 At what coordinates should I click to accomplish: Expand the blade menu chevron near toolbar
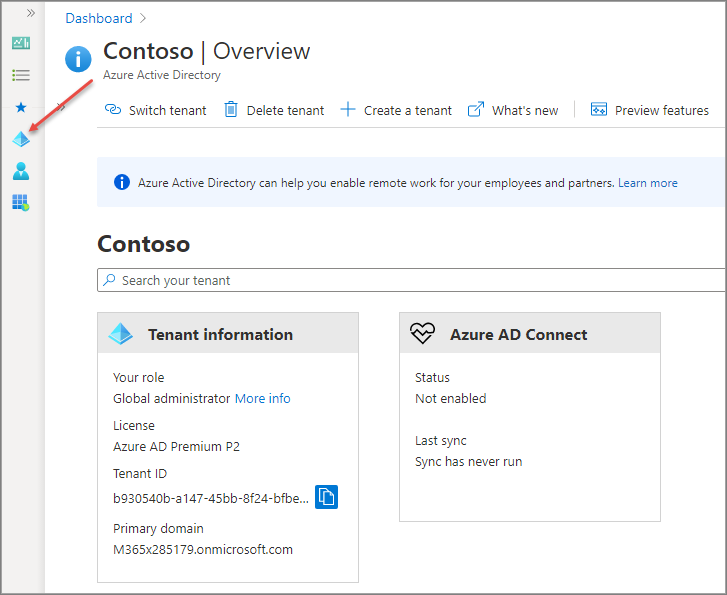click(62, 108)
